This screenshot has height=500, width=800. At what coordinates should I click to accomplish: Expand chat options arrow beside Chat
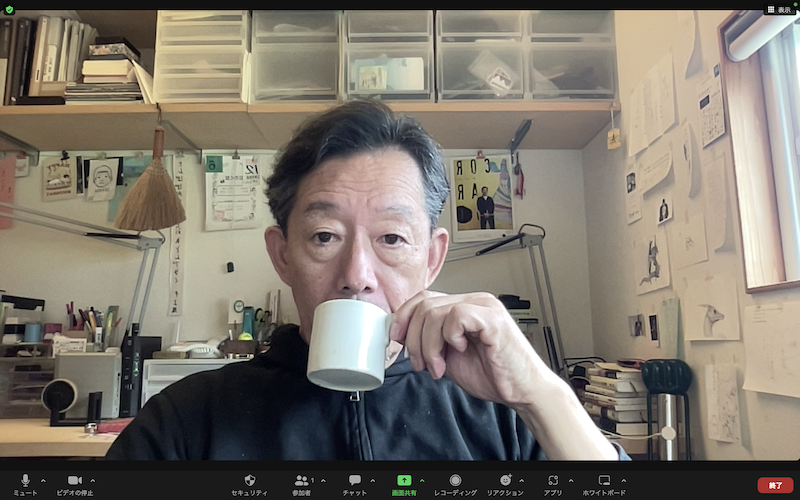(x=372, y=480)
